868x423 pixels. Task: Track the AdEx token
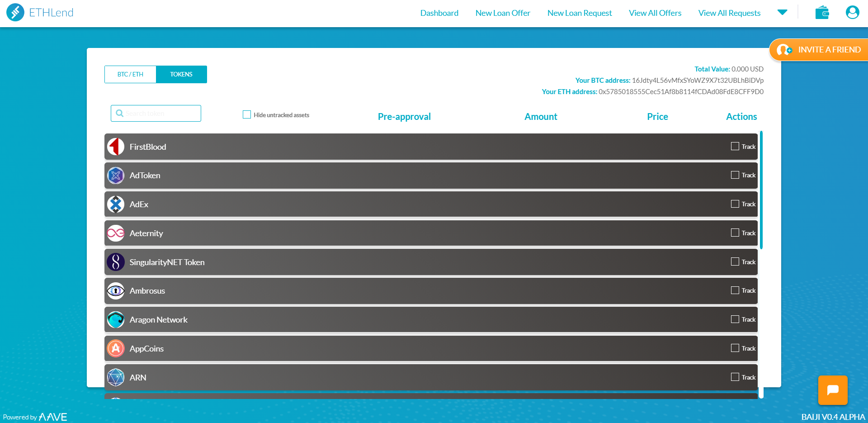[735, 204]
